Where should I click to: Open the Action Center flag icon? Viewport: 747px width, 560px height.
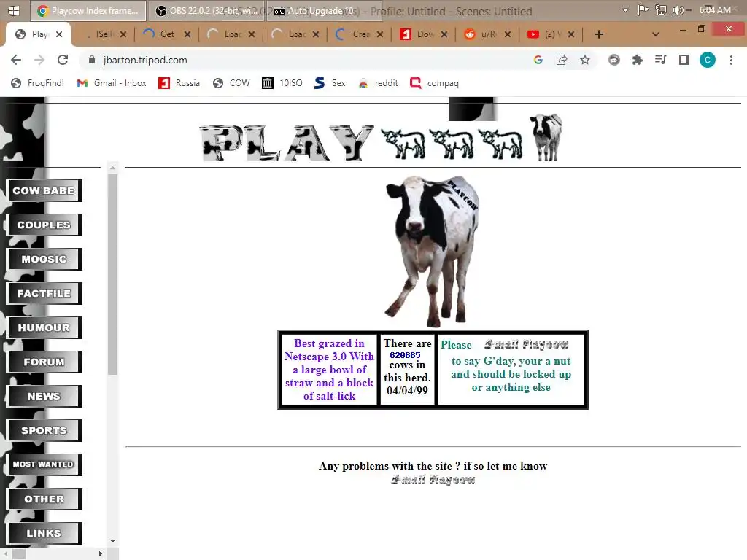click(x=643, y=10)
